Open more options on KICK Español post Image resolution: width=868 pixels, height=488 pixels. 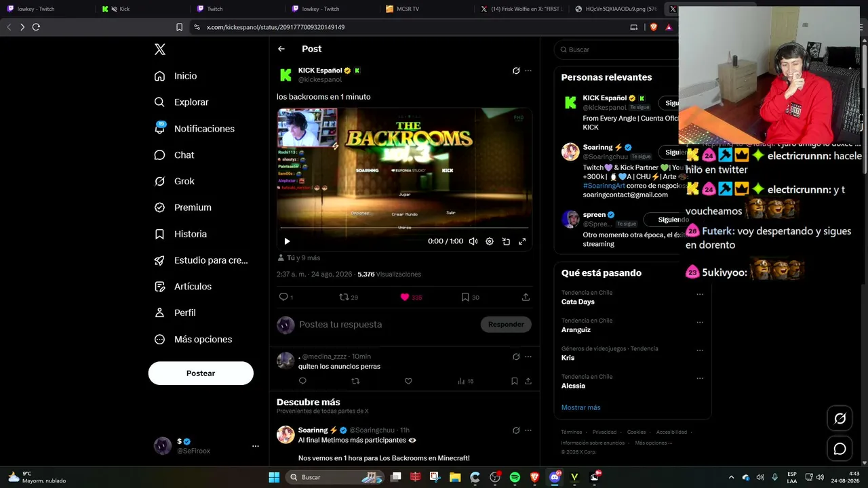click(x=528, y=70)
